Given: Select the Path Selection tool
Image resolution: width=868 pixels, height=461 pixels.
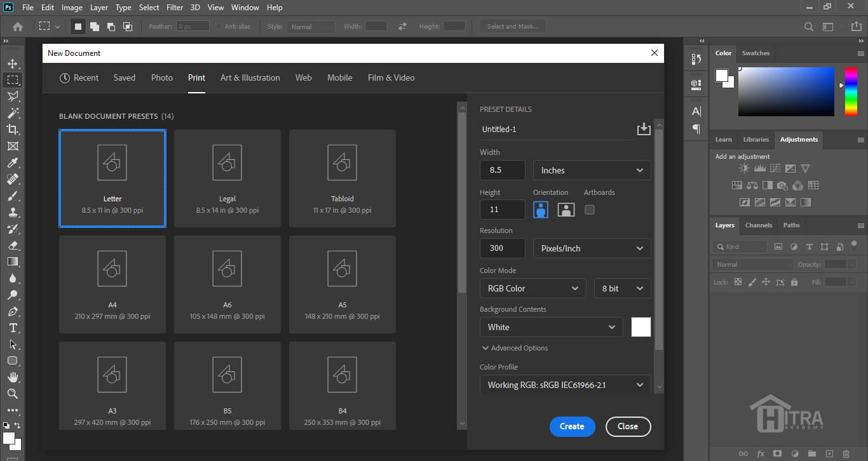Looking at the screenshot, I should click(12, 344).
